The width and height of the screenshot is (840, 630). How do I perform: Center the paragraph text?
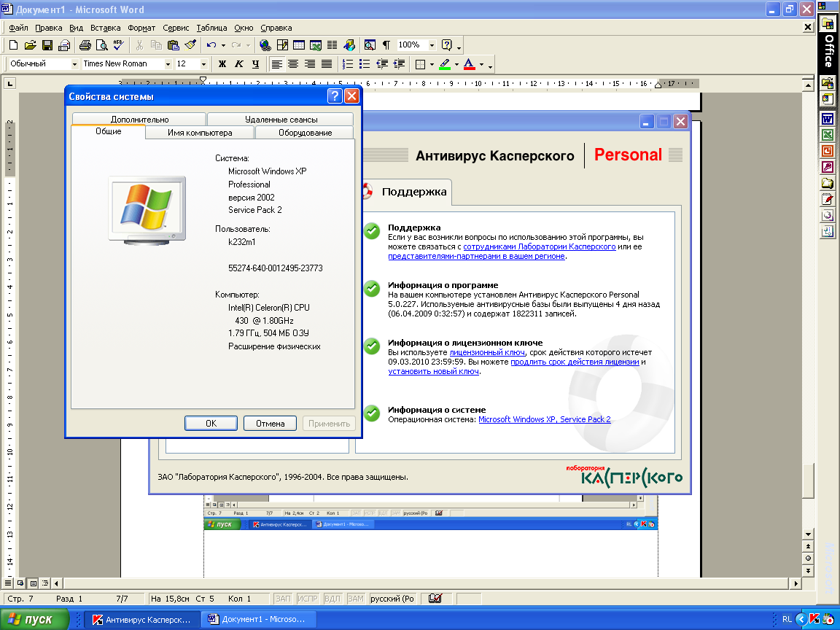(x=293, y=64)
